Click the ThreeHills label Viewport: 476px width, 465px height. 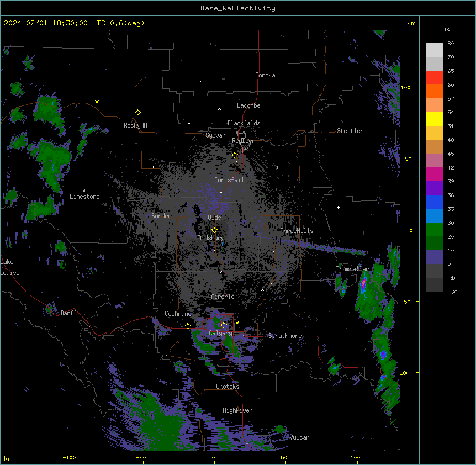[x=297, y=231]
